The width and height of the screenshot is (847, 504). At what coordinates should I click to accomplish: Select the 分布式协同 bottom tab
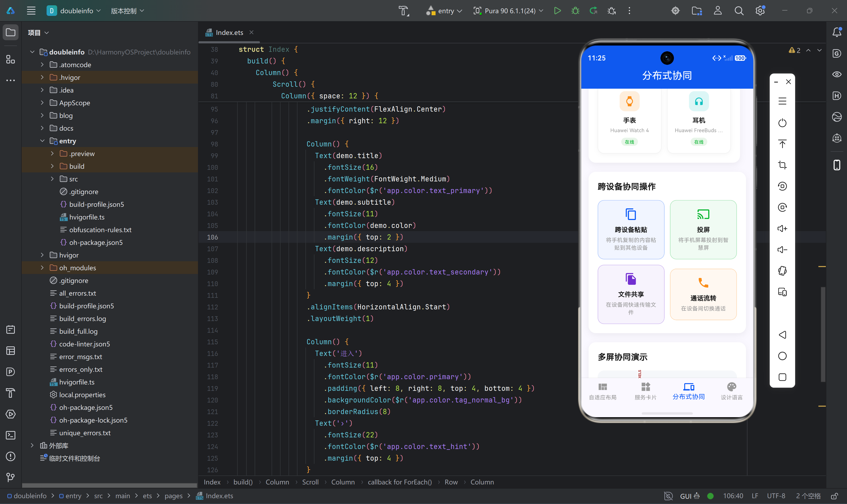click(689, 391)
